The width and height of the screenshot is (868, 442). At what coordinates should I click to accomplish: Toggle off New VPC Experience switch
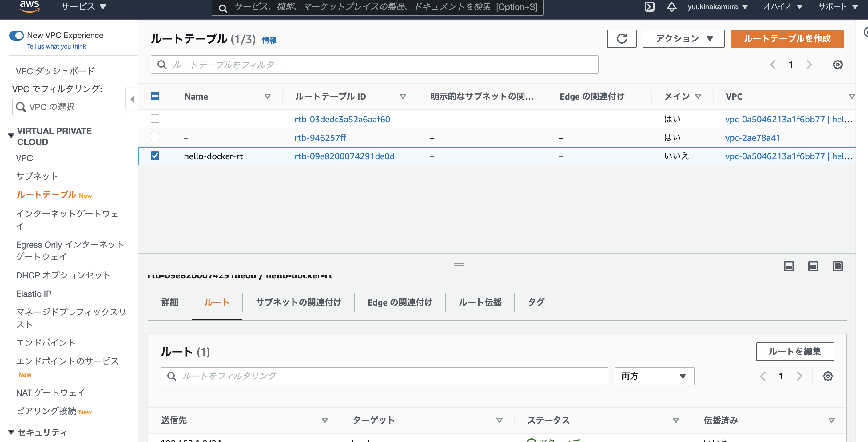coord(17,35)
